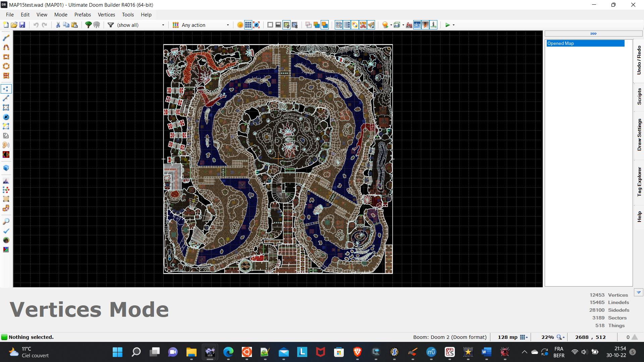This screenshot has height=362, width=644.
Task: Open the Prefabs menu
Action: pyautogui.click(x=83, y=15)
